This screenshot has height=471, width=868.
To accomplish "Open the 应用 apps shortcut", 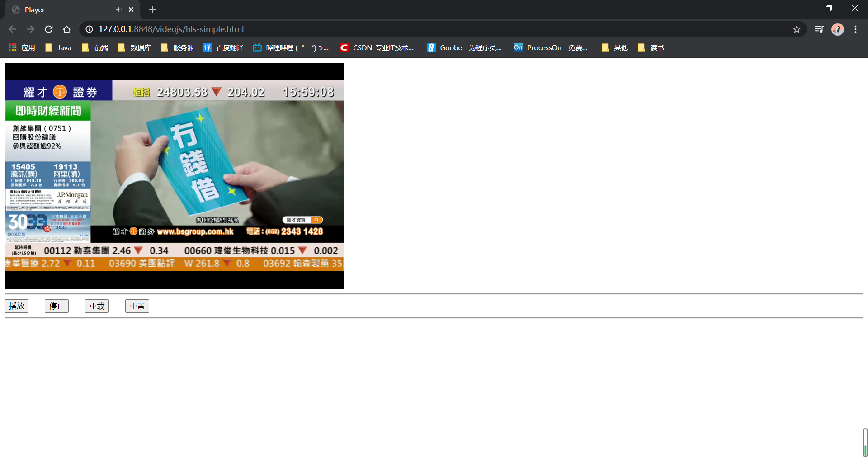I will pyautogui.click(x=22, y=47).
